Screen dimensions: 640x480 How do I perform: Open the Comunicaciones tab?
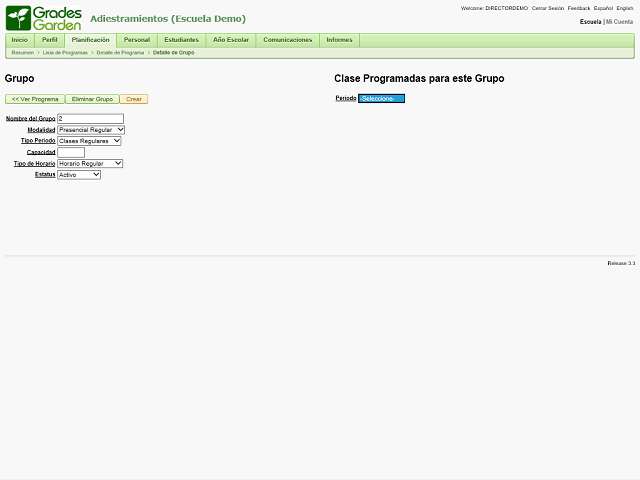point(287,40)
